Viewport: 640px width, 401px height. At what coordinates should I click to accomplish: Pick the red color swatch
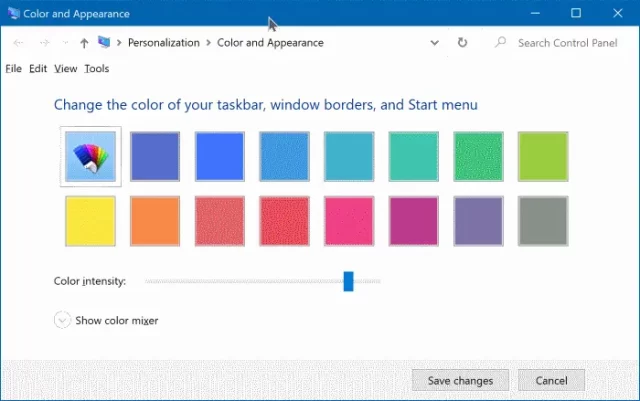(x=284, y=221)
